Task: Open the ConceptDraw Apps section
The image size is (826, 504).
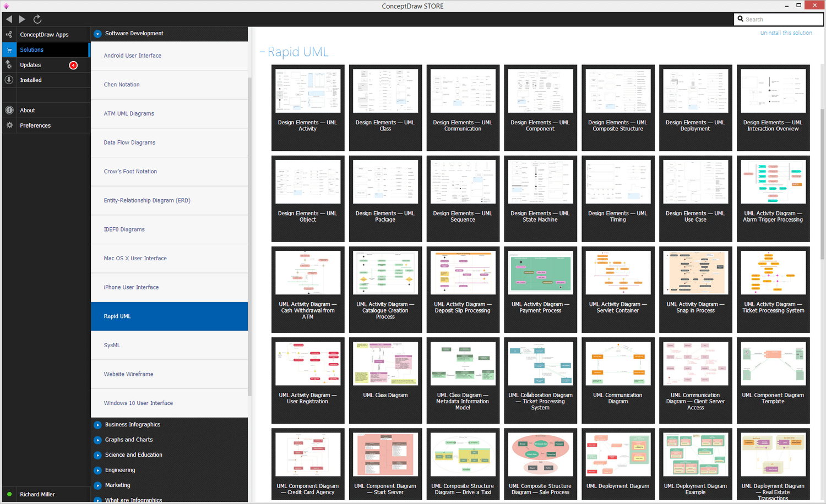Action: coord(44,35)
